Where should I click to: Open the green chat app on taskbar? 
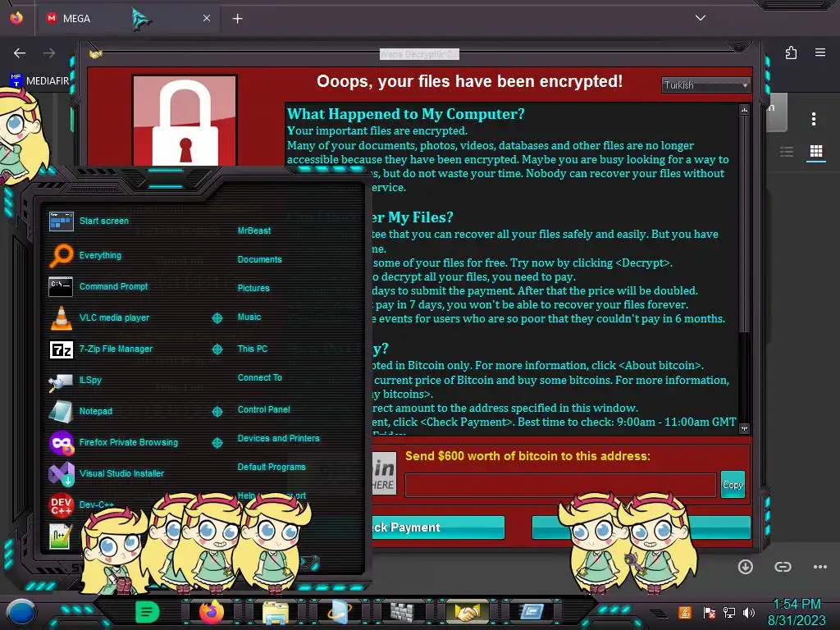click(x=148, y=612)
